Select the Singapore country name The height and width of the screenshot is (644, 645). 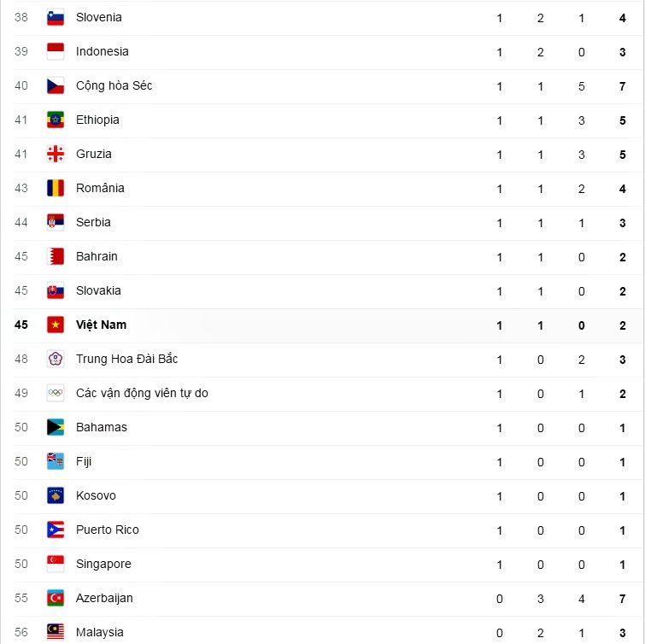click(x=103, y=564)
